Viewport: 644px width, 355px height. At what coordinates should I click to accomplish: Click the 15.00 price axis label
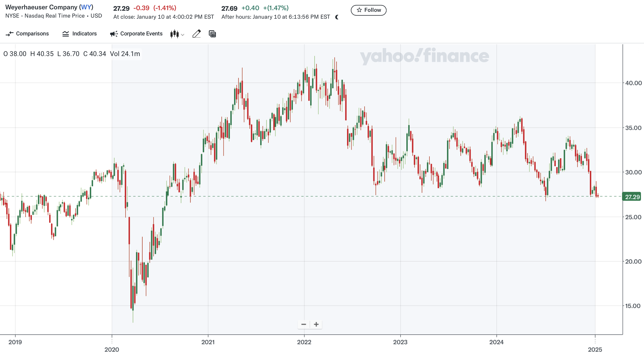click(633, 306)
